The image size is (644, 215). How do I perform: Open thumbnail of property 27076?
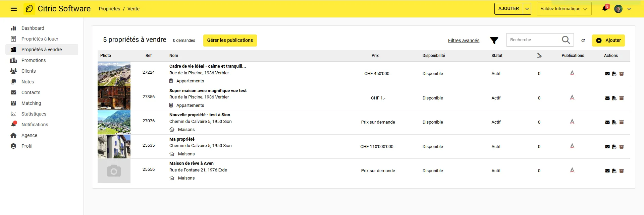[x=114, y=122]
